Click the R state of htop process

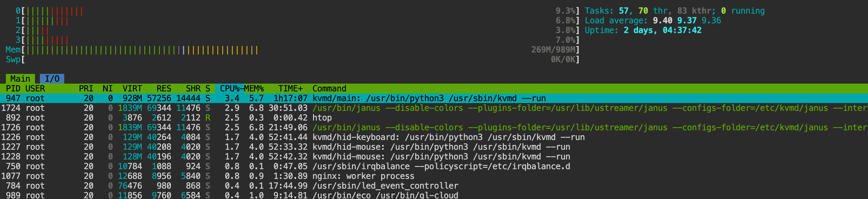point(208,118)
